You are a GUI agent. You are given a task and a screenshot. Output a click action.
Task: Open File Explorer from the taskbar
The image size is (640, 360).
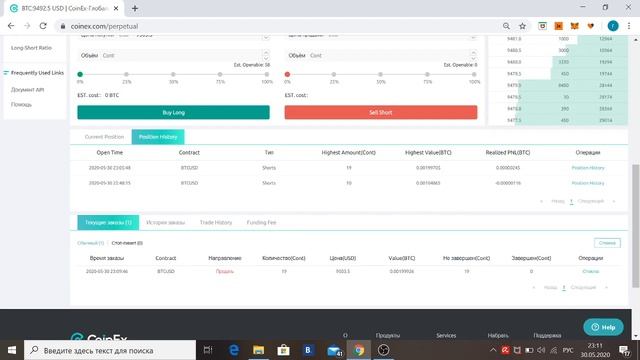click(258, 350)
